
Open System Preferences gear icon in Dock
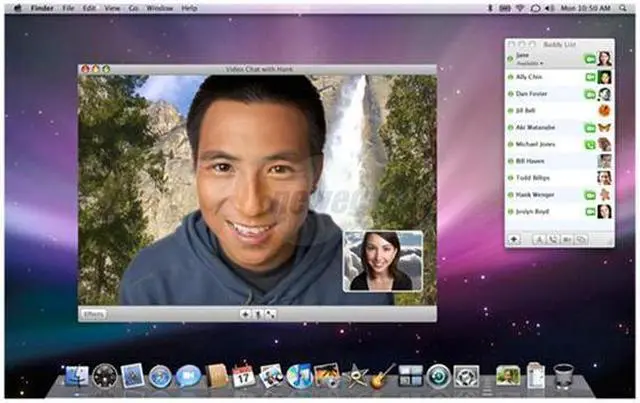coord(466,376)
